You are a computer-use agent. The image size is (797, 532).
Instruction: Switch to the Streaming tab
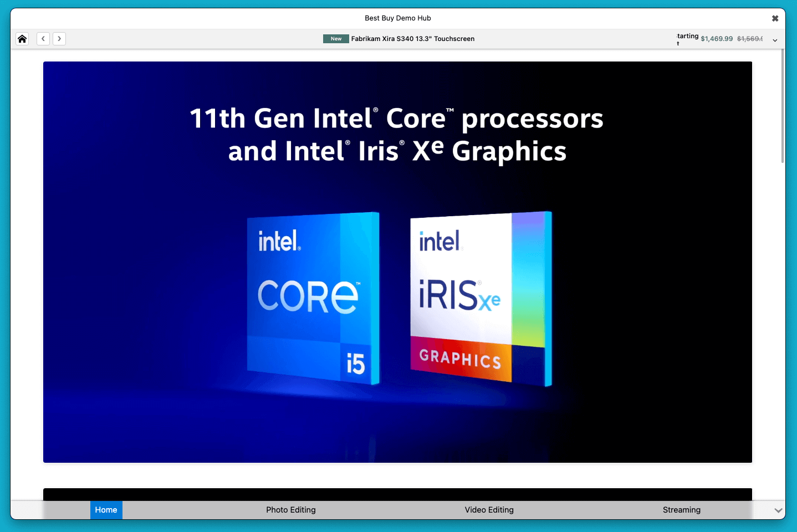tap(681, 510)
